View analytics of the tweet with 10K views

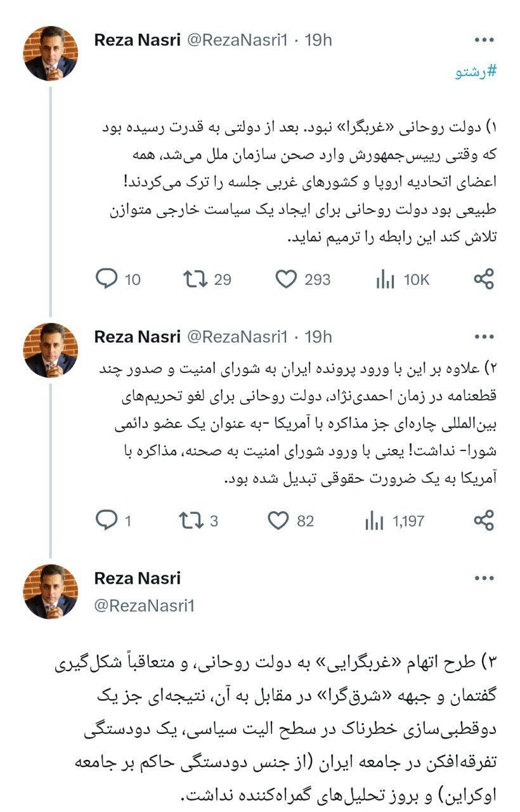click(x=386, y=279)
